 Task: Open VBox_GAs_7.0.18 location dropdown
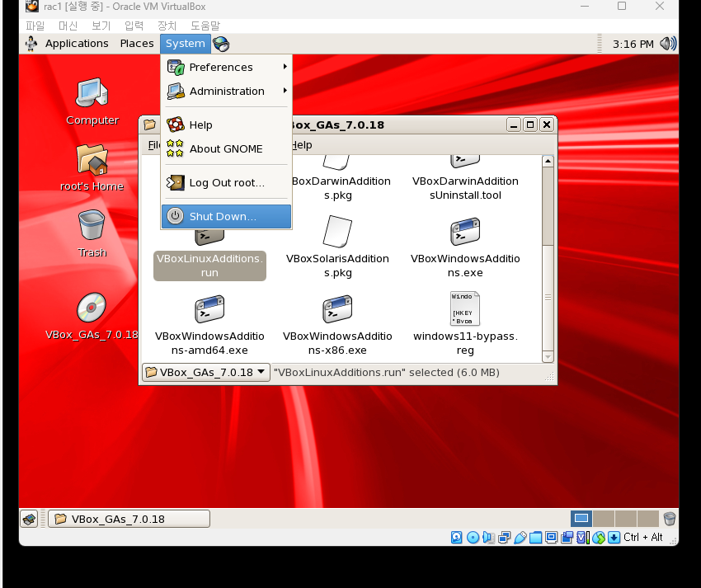pos(206,372)
